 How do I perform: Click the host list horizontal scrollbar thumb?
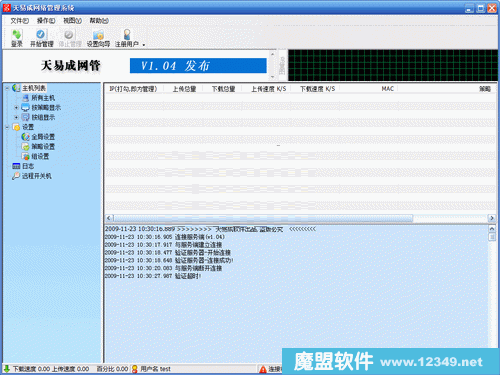pos(263,218)
